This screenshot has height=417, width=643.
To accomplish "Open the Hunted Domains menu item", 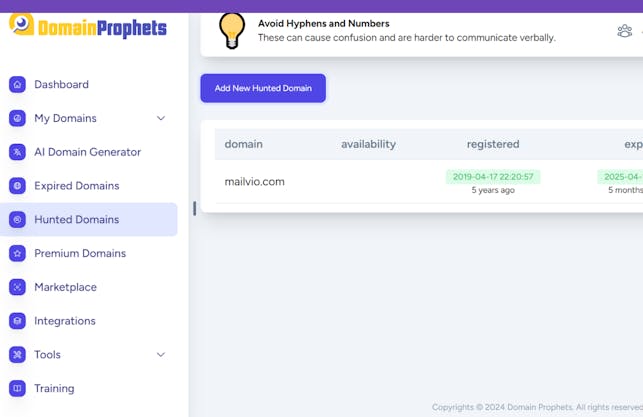I will point(76,220).
